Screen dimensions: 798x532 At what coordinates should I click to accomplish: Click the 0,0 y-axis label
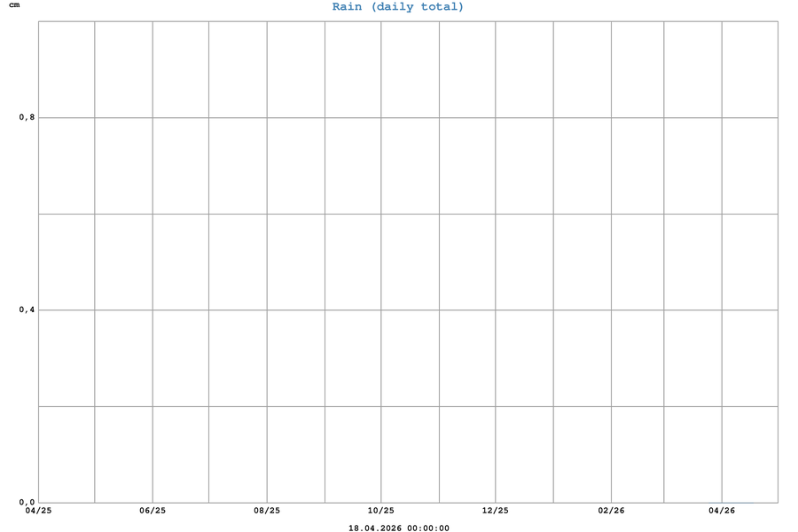pos(27,502)
